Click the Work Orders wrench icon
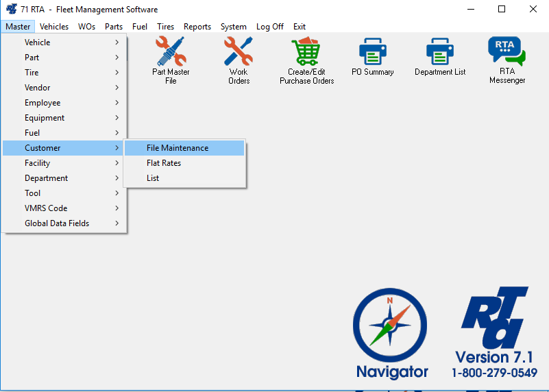This screenshot has width=549, height=392. click(239, 52)
